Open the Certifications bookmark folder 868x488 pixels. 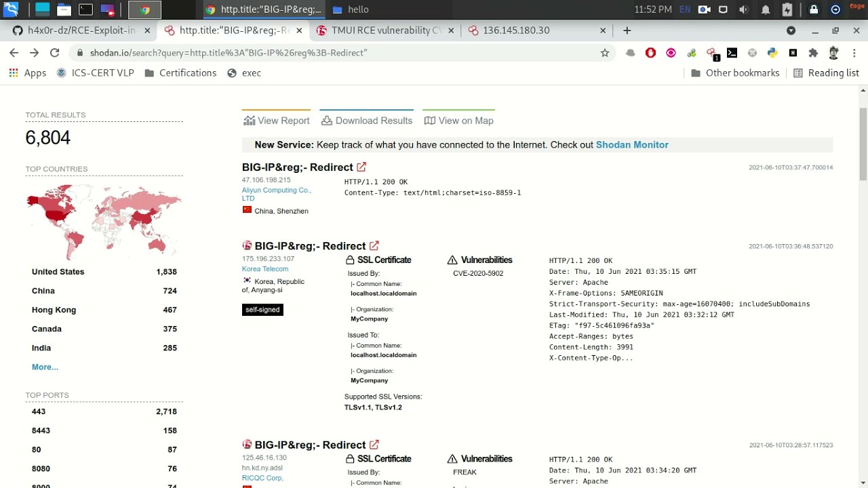tap(180, 73)
